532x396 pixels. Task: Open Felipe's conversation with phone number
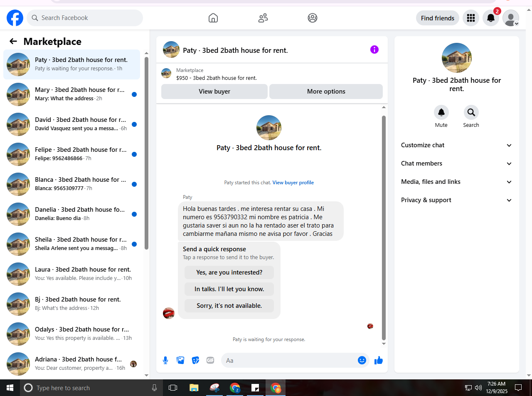point(71,154)
